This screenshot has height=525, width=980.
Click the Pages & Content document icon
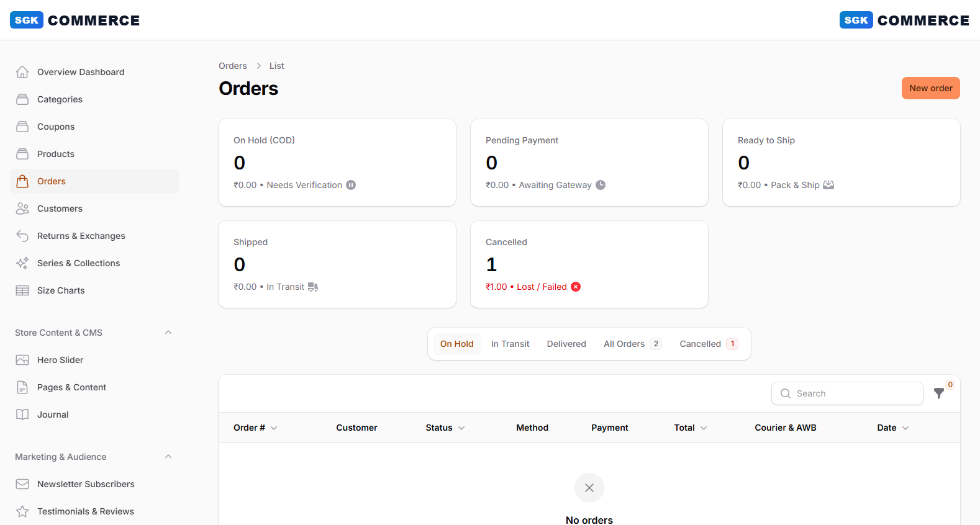point(22,387)
